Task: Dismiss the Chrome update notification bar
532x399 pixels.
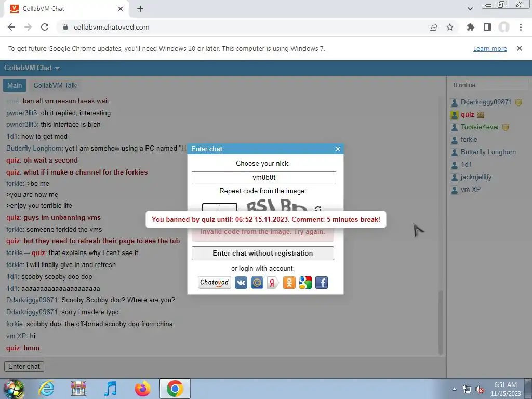Action: click(520, 48)
